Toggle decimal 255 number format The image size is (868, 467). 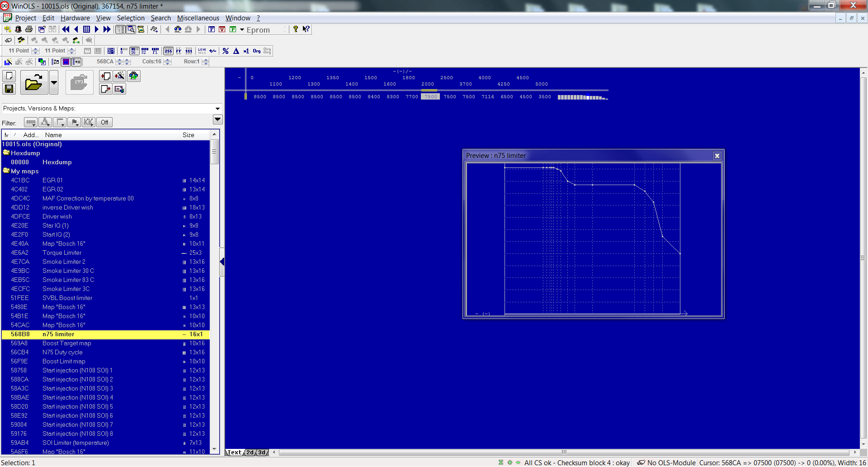point(168,51)
